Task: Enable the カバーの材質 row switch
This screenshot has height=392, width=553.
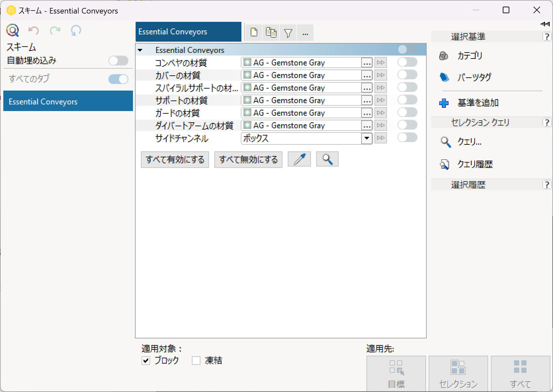Action: 407,75
